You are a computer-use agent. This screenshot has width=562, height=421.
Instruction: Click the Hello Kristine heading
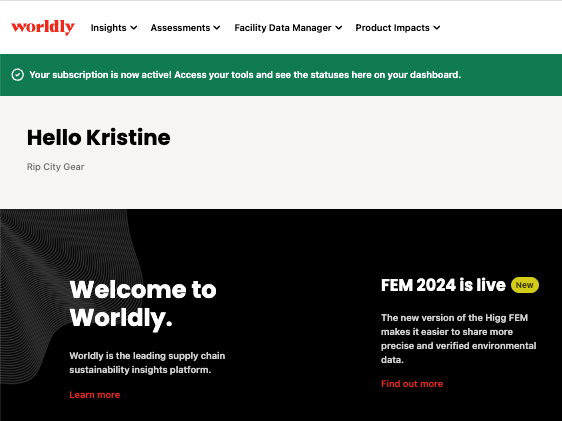(99, 138)
